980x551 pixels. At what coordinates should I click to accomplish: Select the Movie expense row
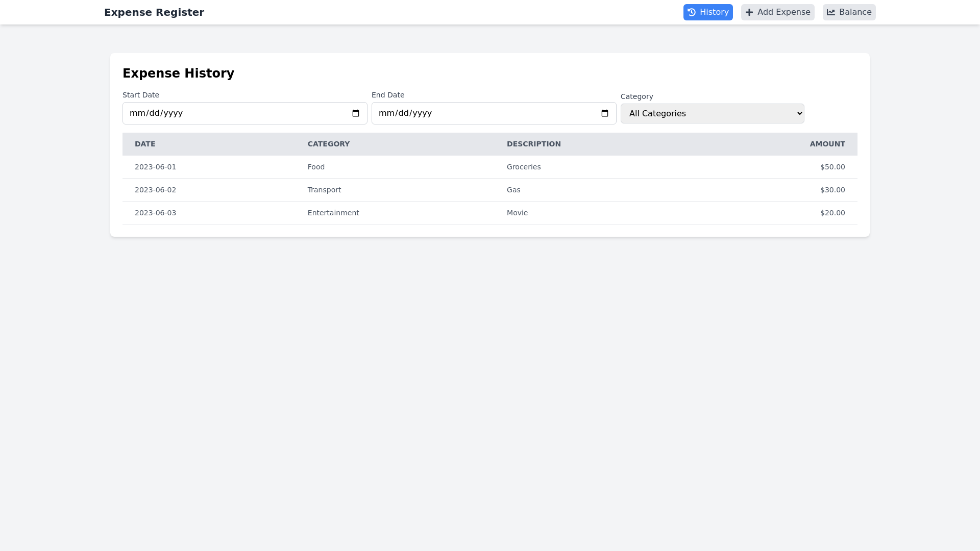coord(490,213)
